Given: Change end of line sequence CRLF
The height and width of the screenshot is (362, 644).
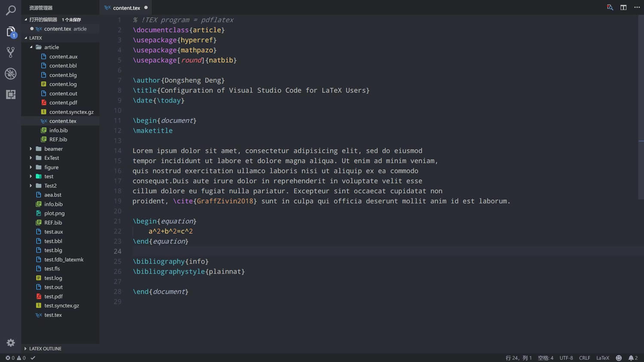Looking at the screenshot, I should 585,358.
